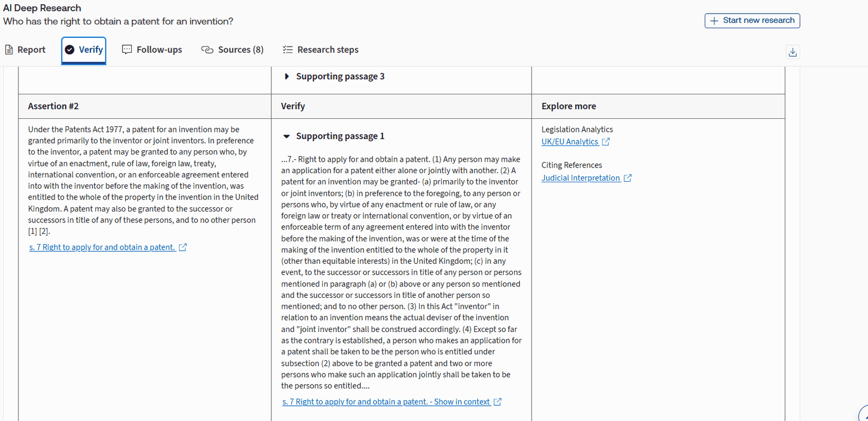Click external-link icon after assertion's s. 7 link
Image resolution: width=868 pixels, height=421 pixels.
[183, 247]
